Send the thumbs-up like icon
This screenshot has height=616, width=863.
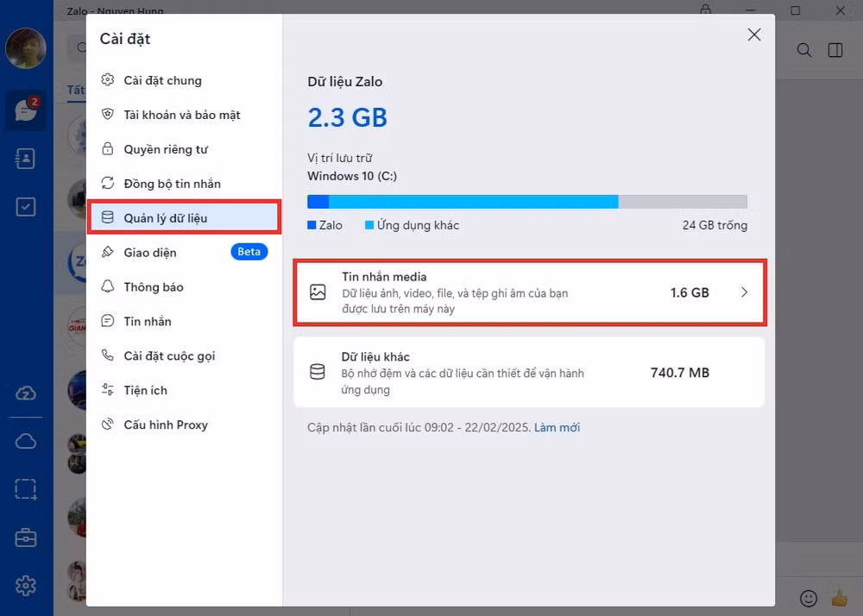(x=840, y=598)
